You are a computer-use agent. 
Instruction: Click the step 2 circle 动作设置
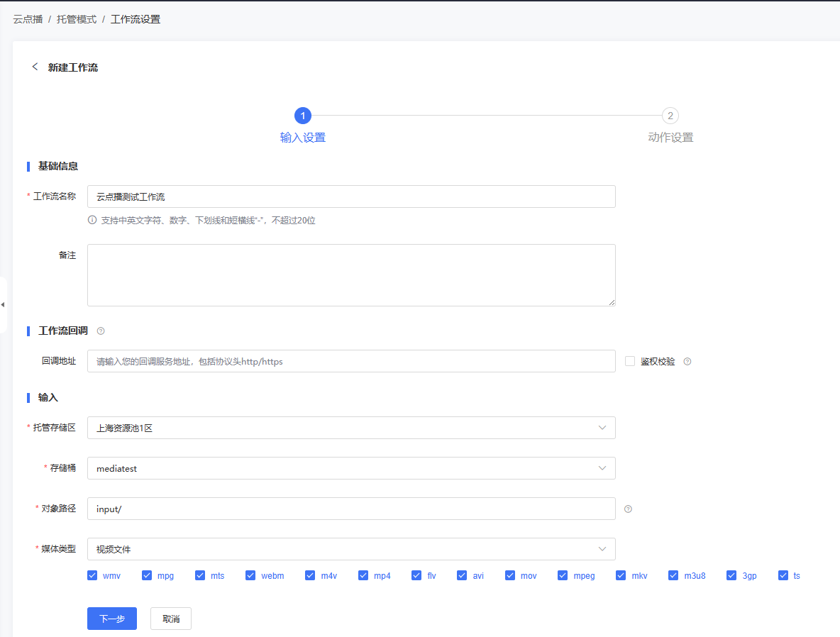tap(670, 116)
